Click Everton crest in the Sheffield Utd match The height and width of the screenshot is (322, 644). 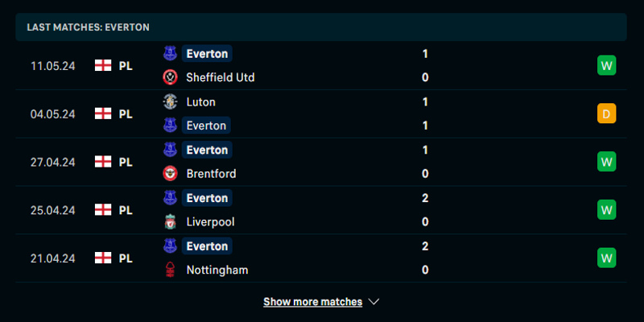tap(170, 53)
